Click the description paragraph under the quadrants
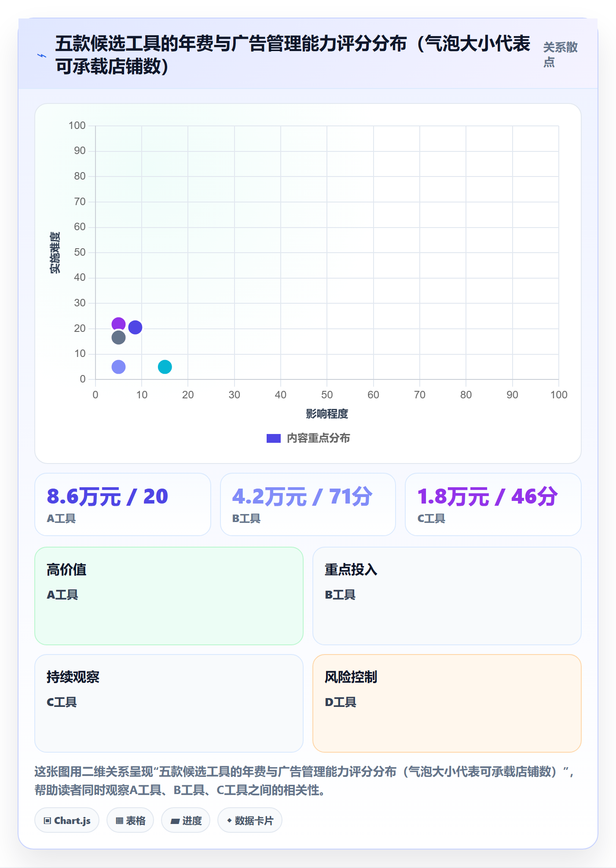Viewport: 616px width, 868px height. pyautogui.click(x=305, y=781)
